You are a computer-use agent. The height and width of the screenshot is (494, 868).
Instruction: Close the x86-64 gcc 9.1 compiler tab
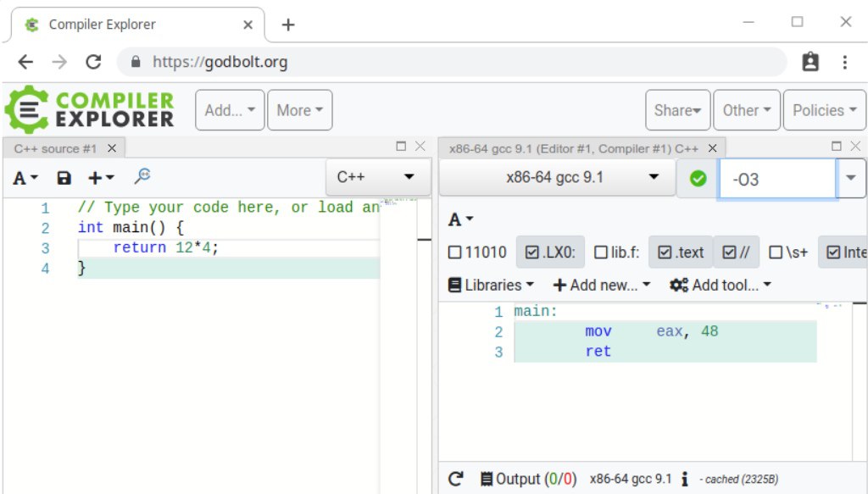(712, 148)
